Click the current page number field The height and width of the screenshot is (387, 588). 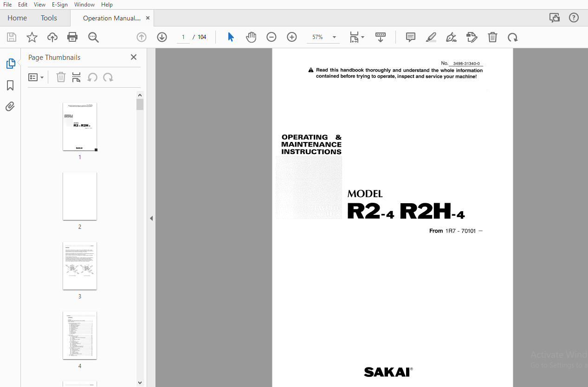click(x=183, y=37)
